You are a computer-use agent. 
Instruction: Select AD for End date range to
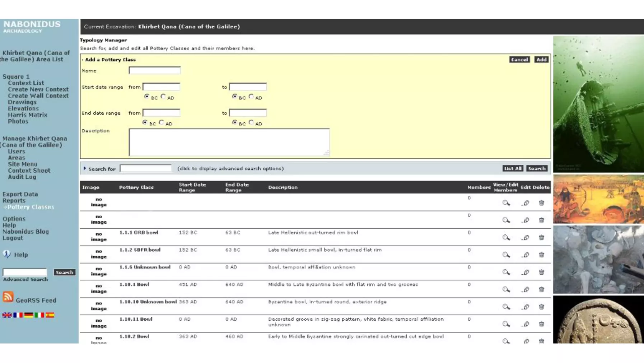pos(251,122)
